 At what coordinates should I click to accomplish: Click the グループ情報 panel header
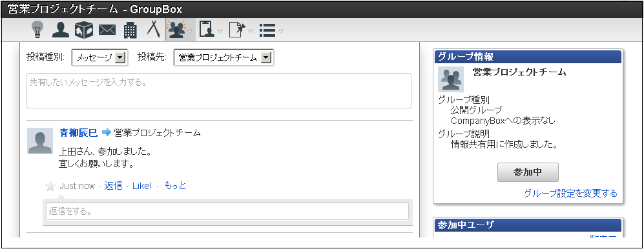528,57
